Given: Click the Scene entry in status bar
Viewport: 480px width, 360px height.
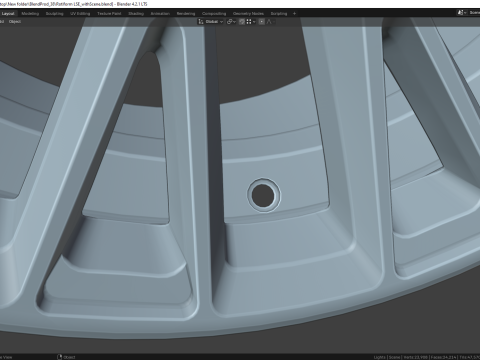Looking at the screenshot, I should click(394, 357).
